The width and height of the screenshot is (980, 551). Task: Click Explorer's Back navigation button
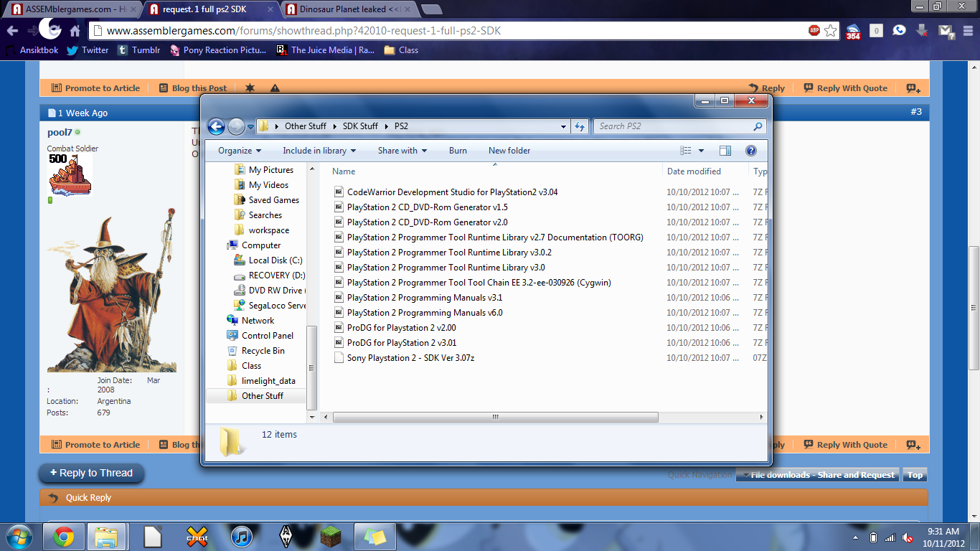[x=216, y=126]
